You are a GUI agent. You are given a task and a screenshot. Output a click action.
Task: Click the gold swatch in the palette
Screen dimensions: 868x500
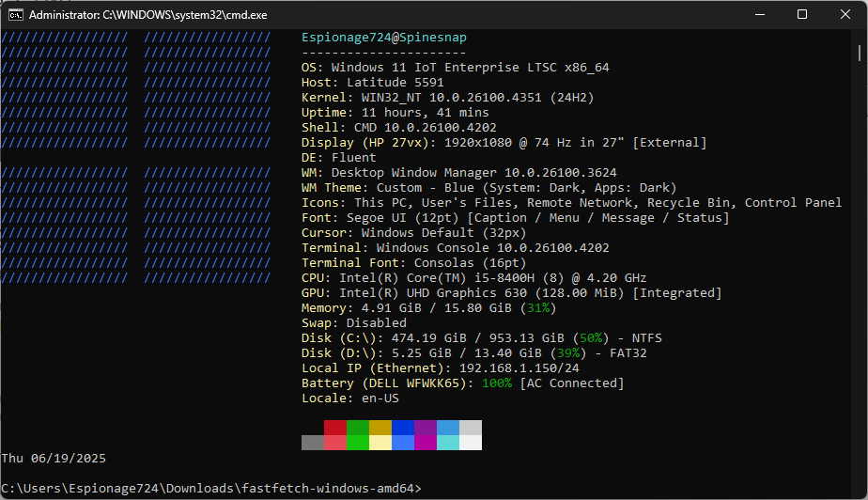tap(380, 428)
